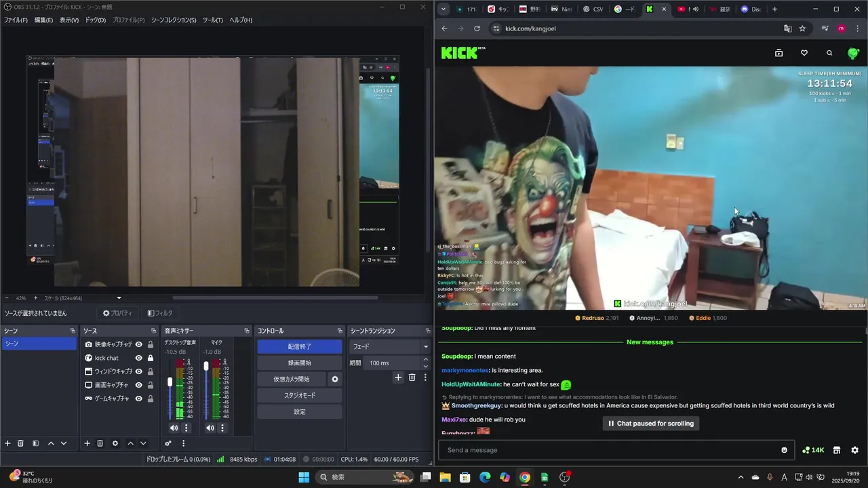Open Kick following heart icon
Screen dimensions: 868x488
(804, 53)
